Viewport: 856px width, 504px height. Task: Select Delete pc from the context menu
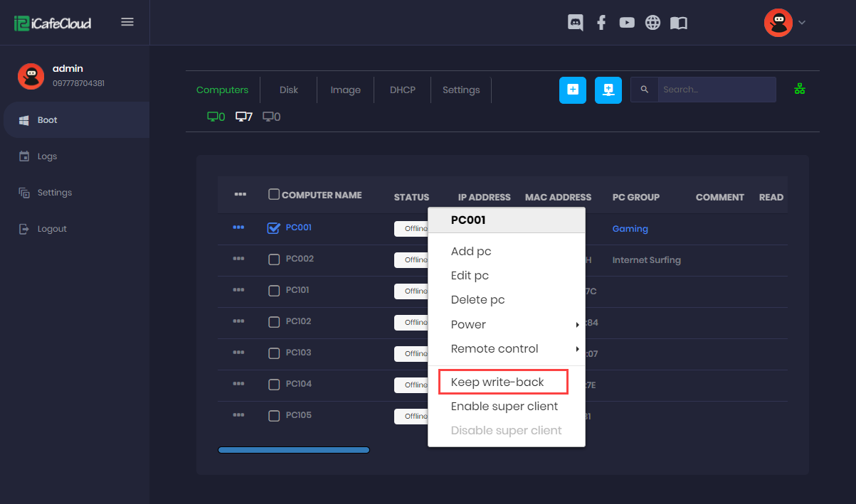pyautogui.click(x=477, y=299)
